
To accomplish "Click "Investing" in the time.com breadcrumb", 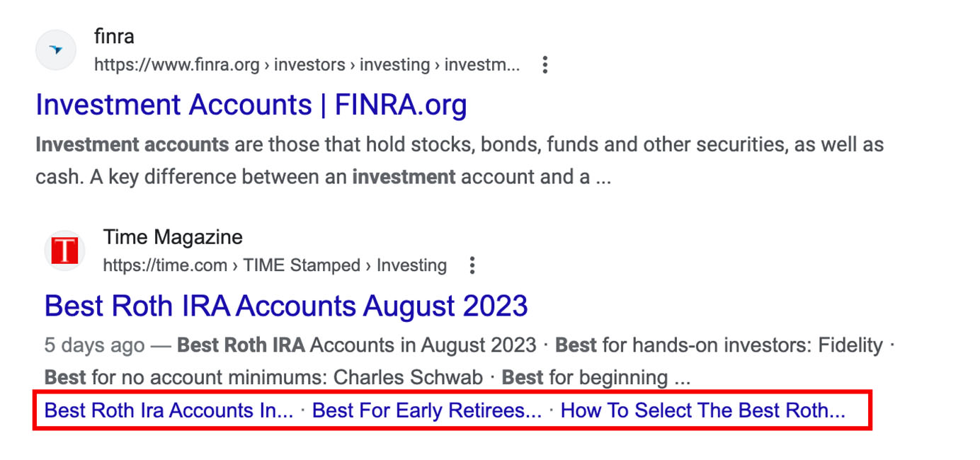I will pos(411,265).
